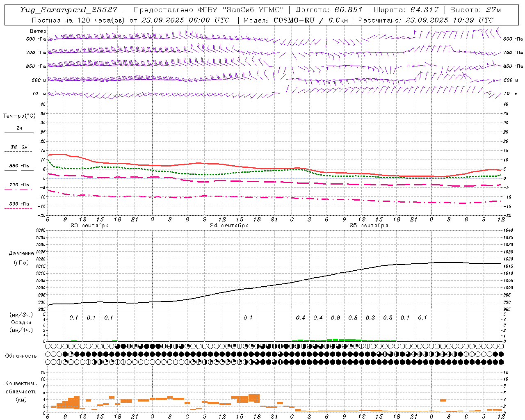Click the Давление panel label
Image resolution: width=525 pixels, height=420 pixels.
[21, 253]
